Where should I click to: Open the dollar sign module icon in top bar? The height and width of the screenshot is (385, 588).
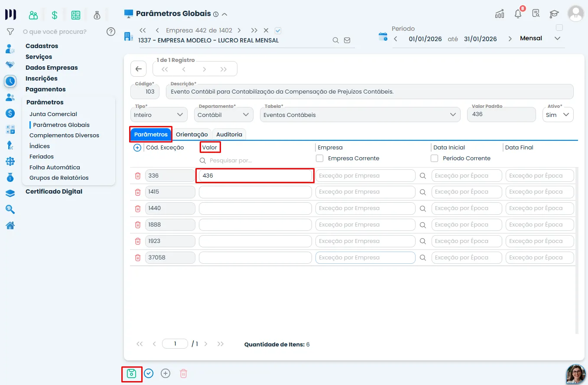click(x=55, y=15)
